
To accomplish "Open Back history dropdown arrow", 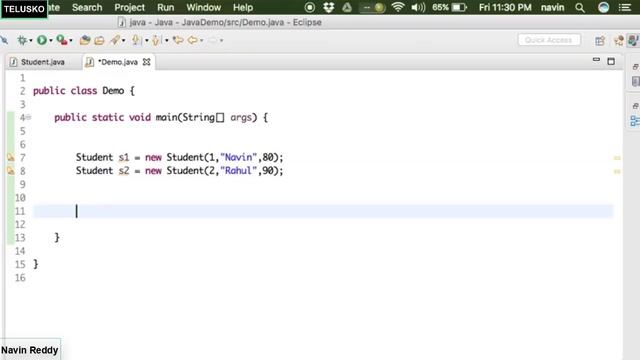I will (x=202, y=40).
